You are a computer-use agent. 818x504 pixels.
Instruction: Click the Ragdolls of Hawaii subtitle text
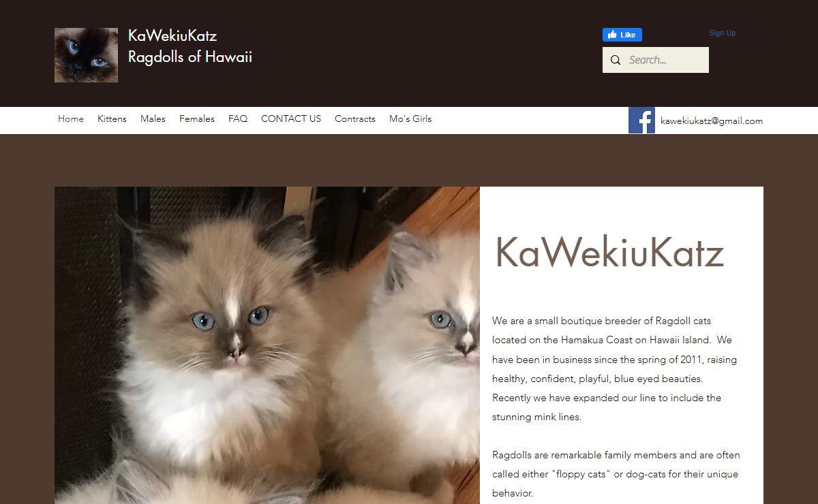point(190,57)
